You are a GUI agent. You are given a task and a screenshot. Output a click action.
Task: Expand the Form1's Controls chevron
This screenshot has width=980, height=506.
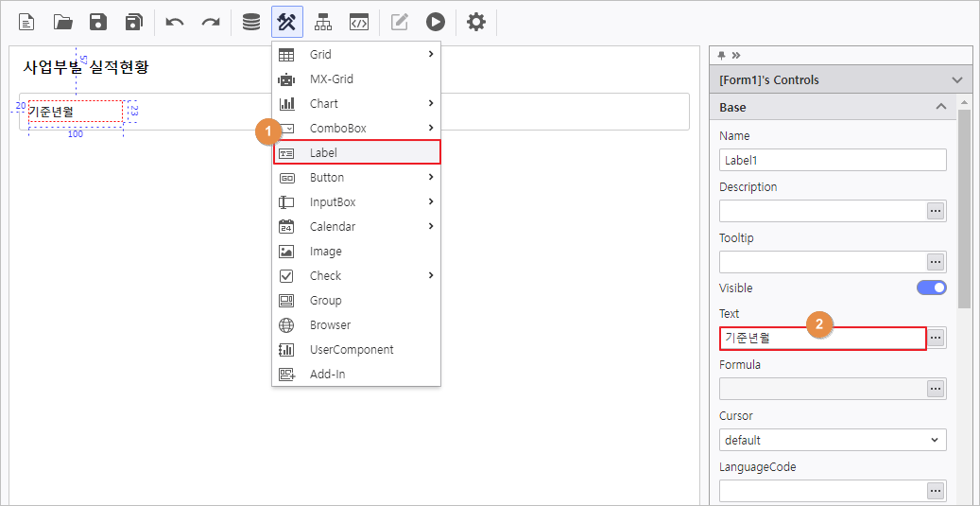(957, 80)
